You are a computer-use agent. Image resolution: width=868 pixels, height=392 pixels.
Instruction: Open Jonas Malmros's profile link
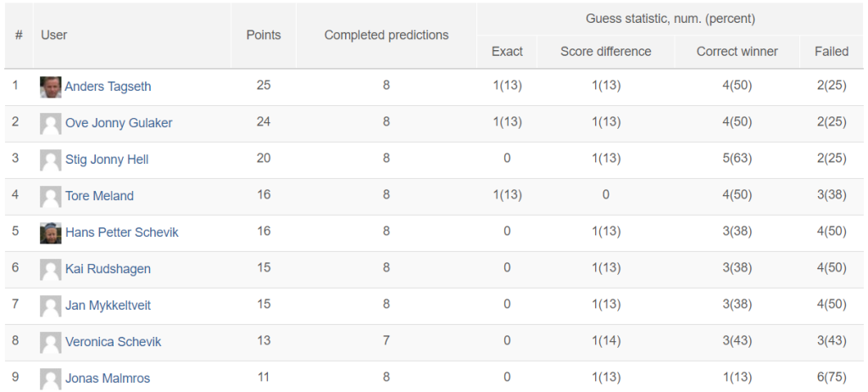pyautogui.click(x=108, y=378)
